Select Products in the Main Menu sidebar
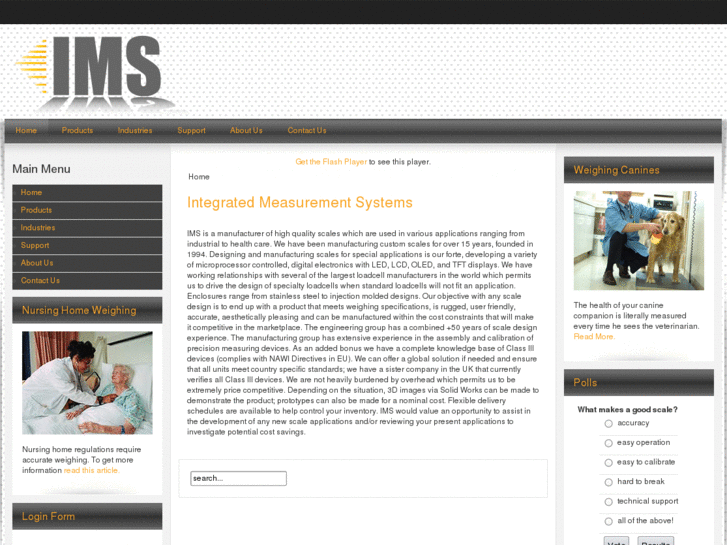Viewport: 727px width, 545px height. click(x=87, y=210)
